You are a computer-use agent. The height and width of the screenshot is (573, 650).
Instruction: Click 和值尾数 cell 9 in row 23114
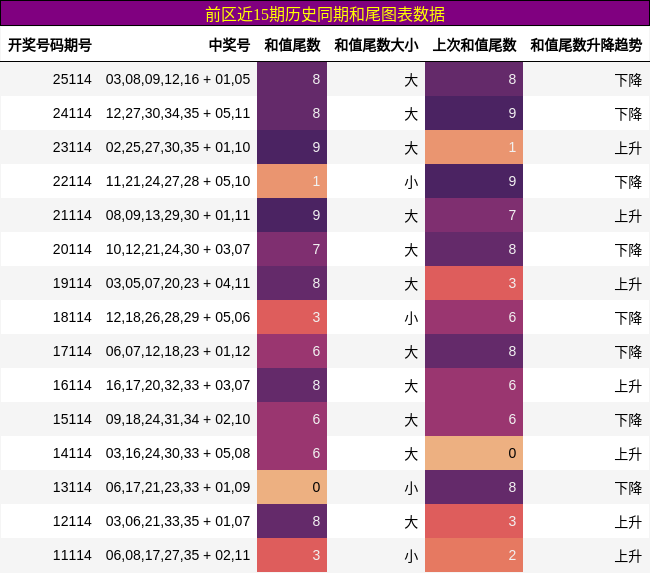(292, 147)
